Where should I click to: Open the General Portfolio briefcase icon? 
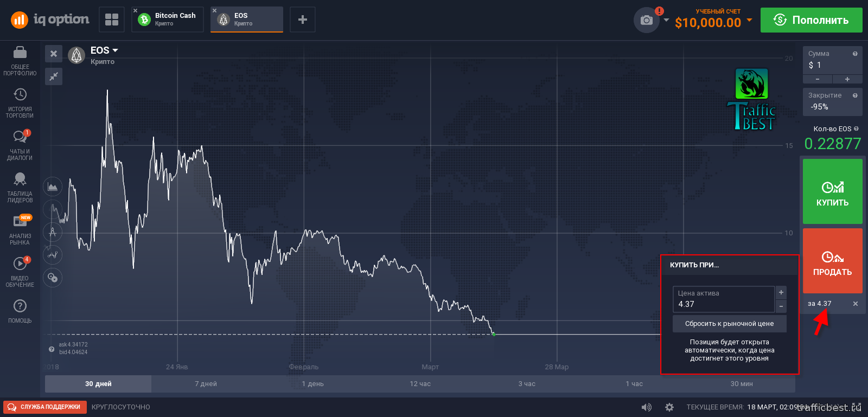(x=20, y=53)
